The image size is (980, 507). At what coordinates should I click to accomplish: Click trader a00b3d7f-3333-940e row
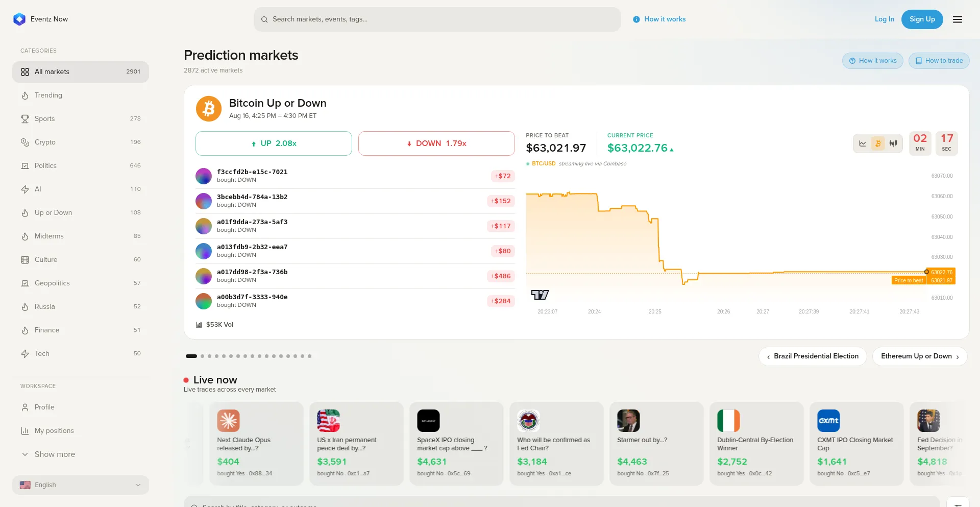coord(355,301)
